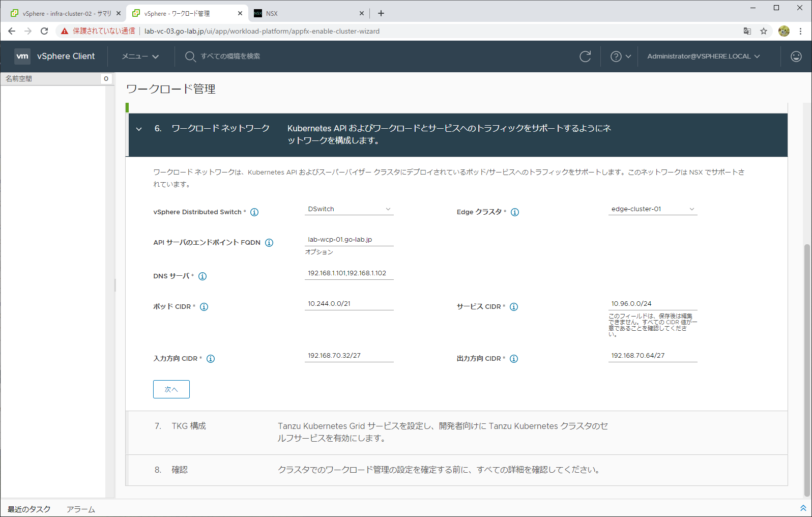
Task: Click info icon beside ポッド CIDR
Action: tap(204, 307)
